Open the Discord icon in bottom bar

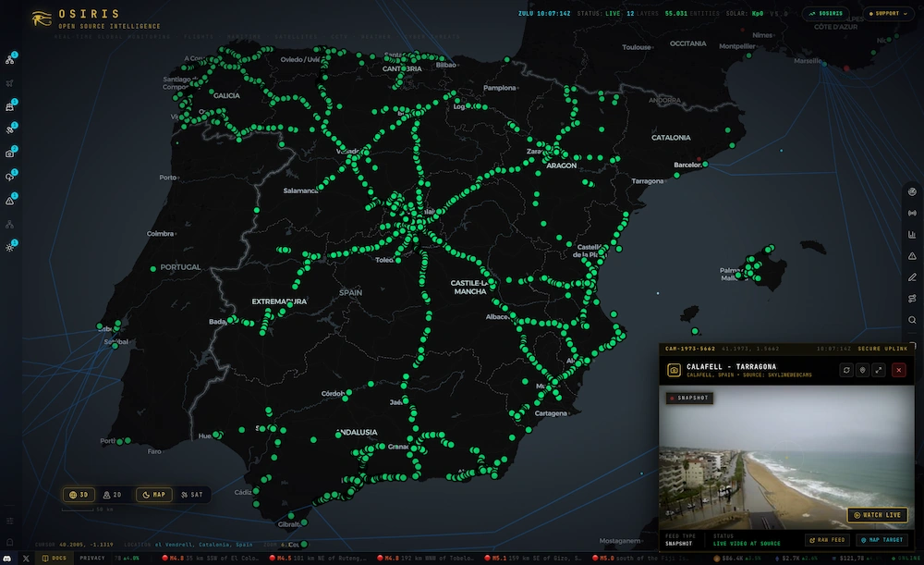coord(7,558)
